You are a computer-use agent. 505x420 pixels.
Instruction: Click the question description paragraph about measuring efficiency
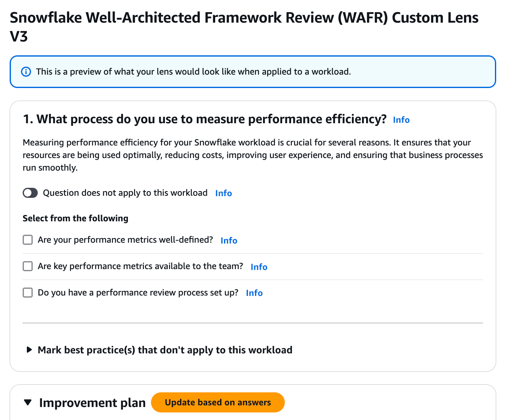click(252, 155)
